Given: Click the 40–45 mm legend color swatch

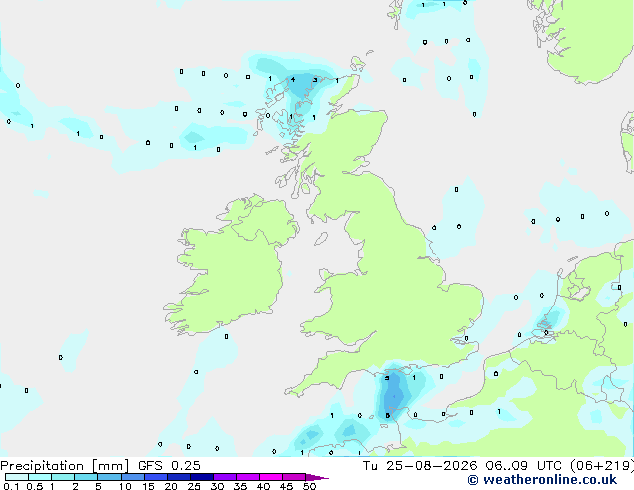Looking at the screenshot, I should [x=271, y=477].
